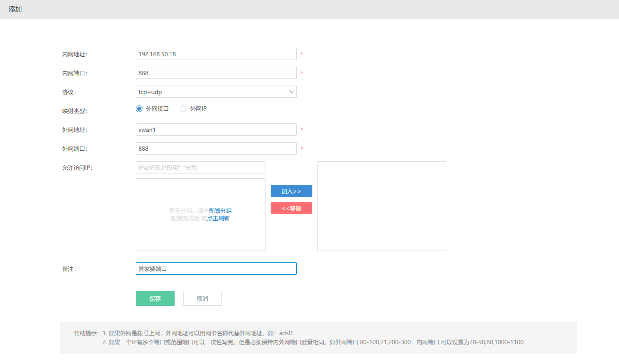Click the group list box showing 暂无分组
Image resolution: width=619 pixels, height=364 pixels.
tap(200, 236)
